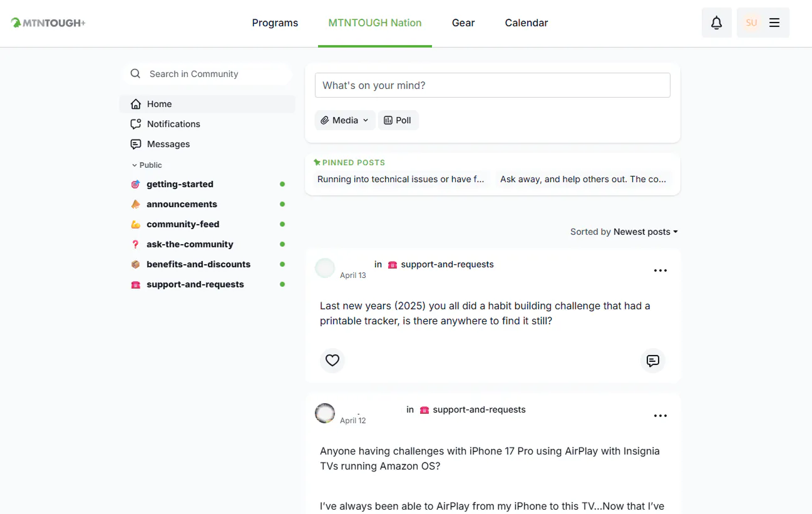The width and height of the screenshot is (812, 514).
Task: Change the Sorted by Newest posts order
Action: point(645,232)
